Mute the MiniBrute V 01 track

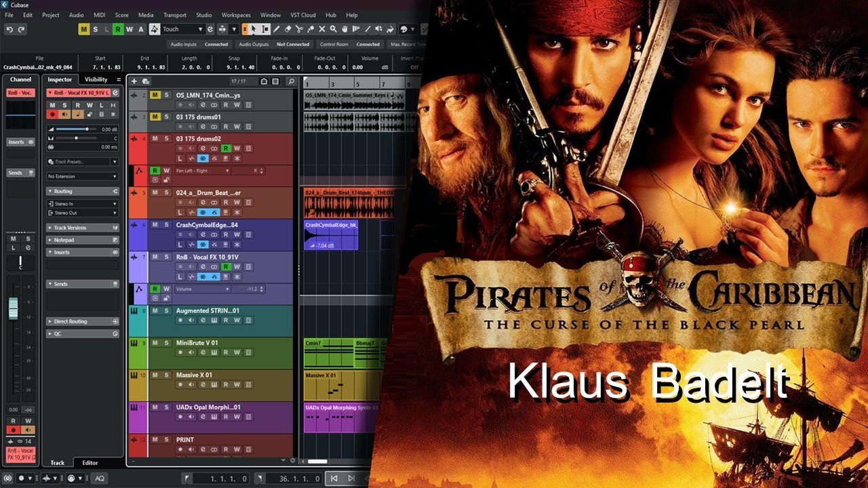(155, 343)
